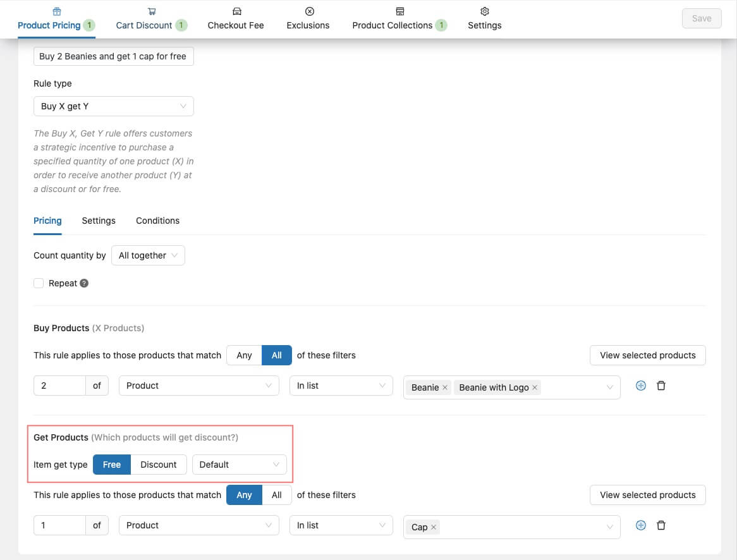The image size is (737, 560).
Task: Remove the Cap tag from list
Action: click(434, 527)
